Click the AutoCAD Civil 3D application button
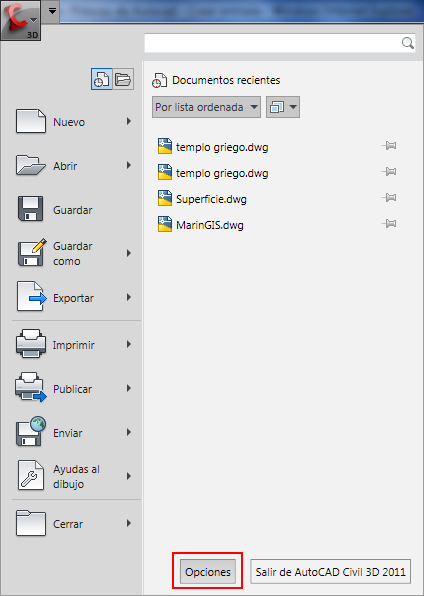Screen dimensions: 424x596 [21, 20]
